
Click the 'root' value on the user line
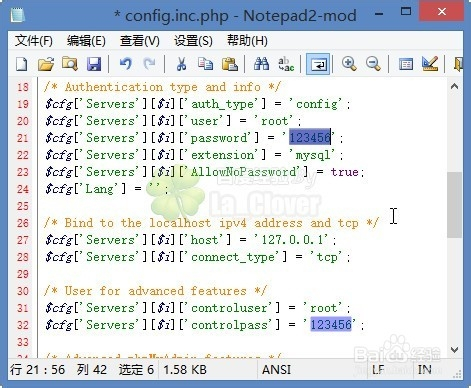274,121
